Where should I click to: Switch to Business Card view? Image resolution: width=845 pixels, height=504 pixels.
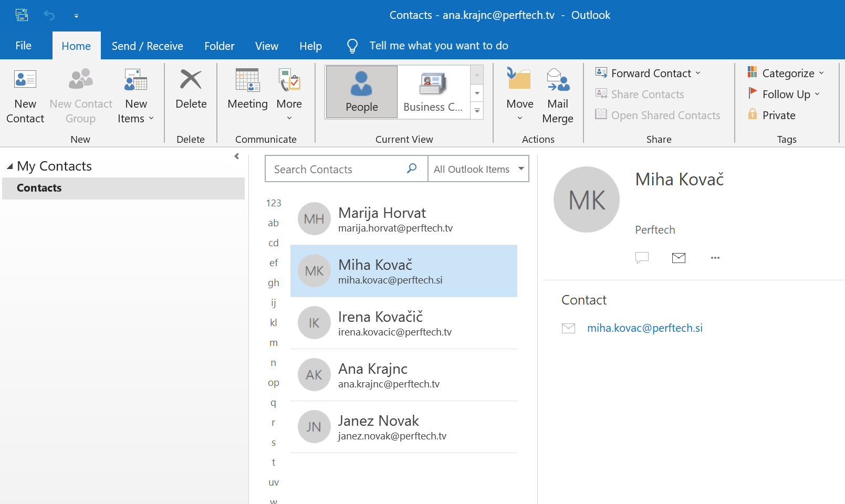(433, 92)
